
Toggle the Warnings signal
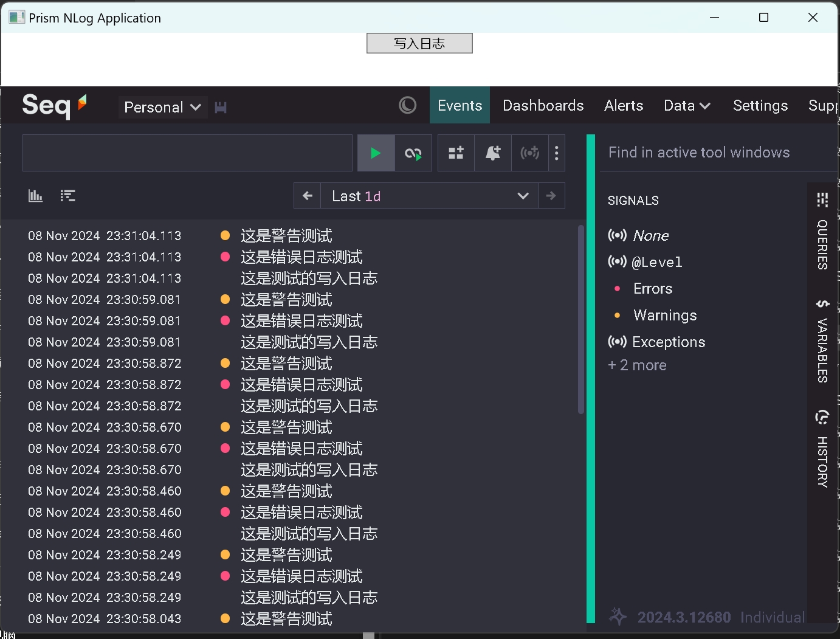[x=665, y=316]
